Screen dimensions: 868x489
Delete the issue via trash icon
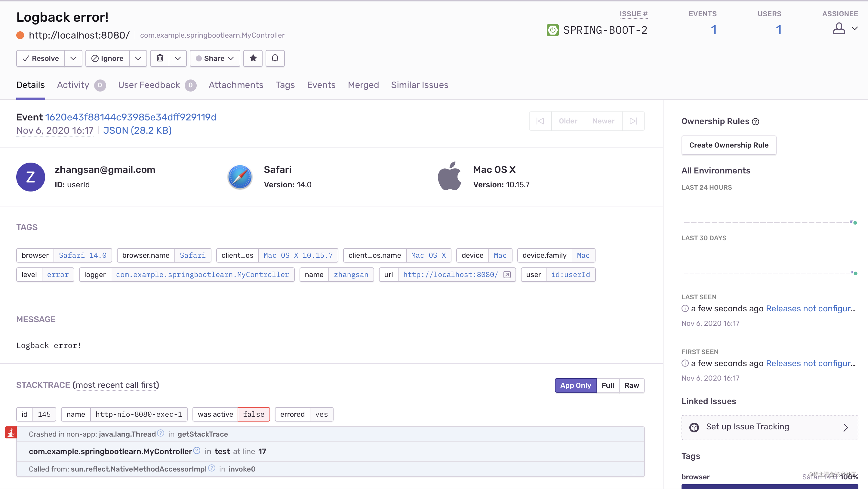(160, 58)
